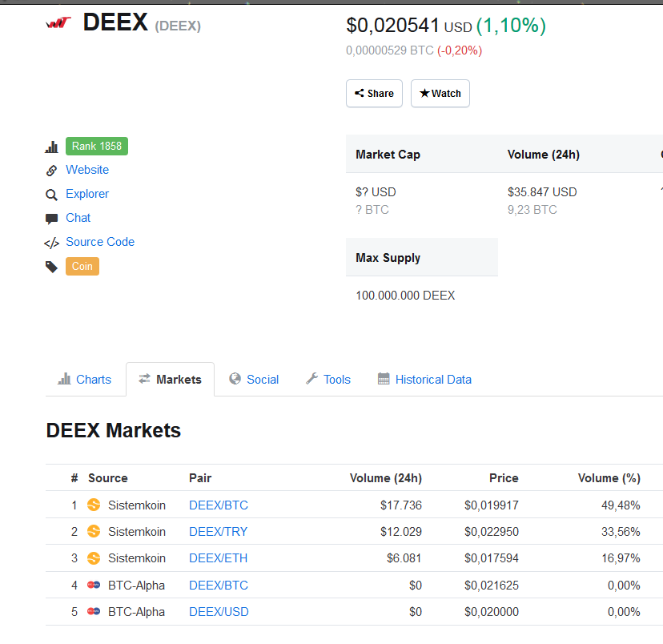The width and height of the screenshot is (663, 644).
Task: View the Historical Data tab
Action: click(424, 380)
